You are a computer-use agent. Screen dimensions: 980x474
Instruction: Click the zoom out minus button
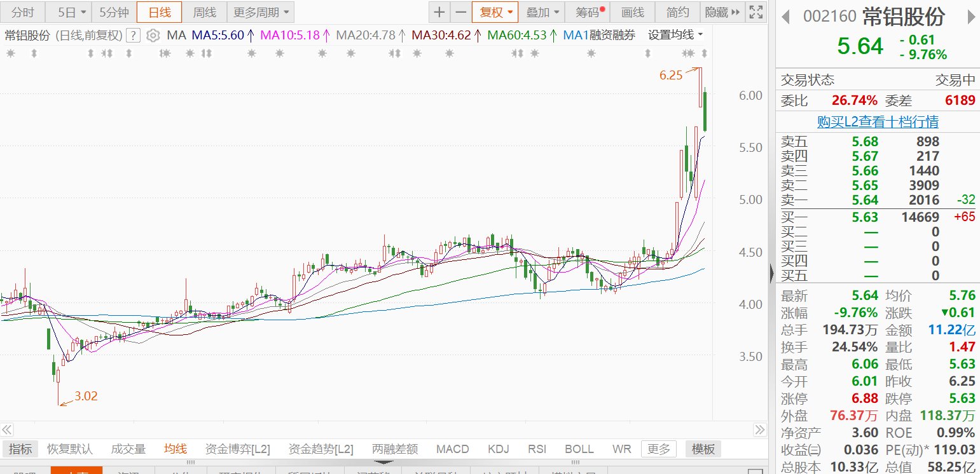click(x=460, y=12)
